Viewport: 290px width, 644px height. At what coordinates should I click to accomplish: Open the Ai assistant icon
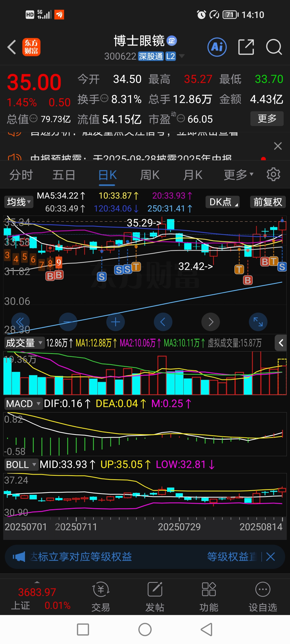tap(217, 47)
